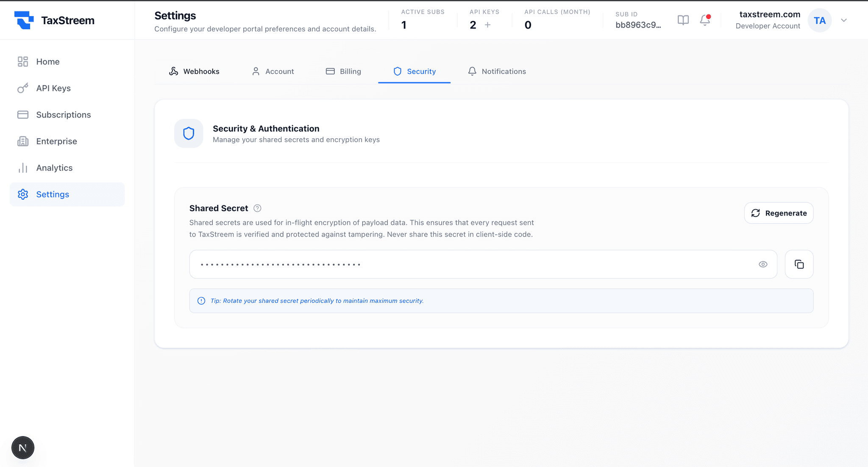868x467 pixels.
Task: Click the info icon beside the tip
Action: point(201,301)
